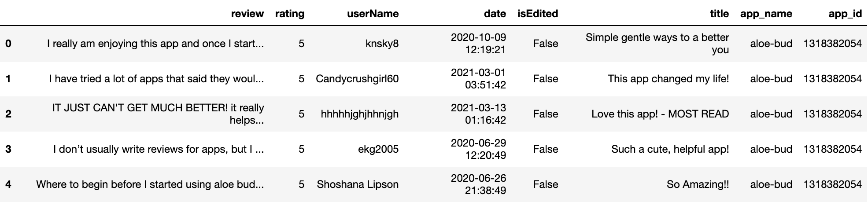Screen dimensions: 868x202
Task: Select the Shoshana Lipson username cell
Action: coord(358,184)
